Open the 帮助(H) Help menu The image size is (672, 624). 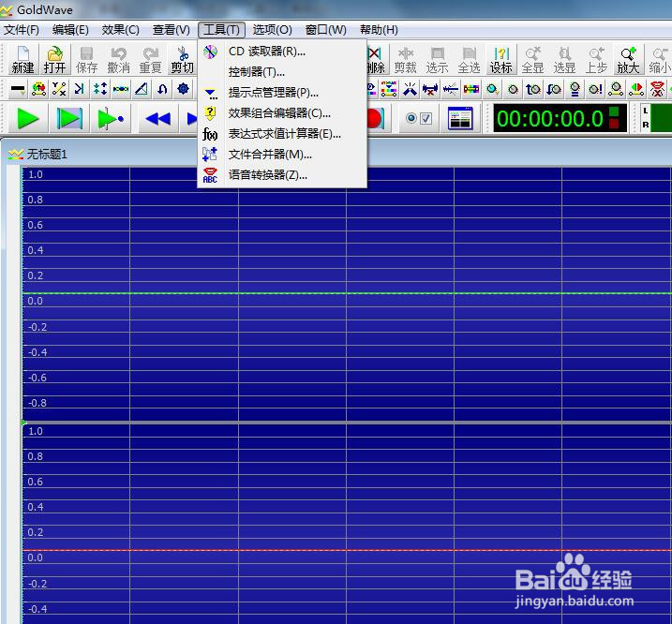click(379, 30)
